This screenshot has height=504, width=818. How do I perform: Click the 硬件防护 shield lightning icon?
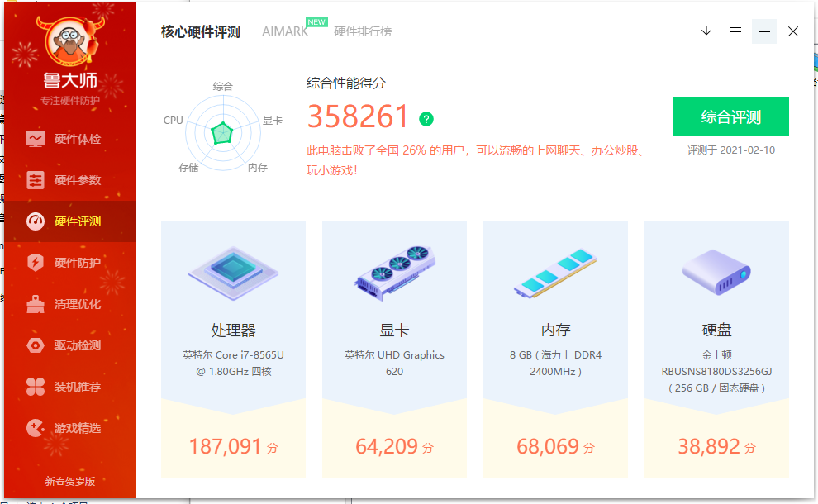(36, 263)
